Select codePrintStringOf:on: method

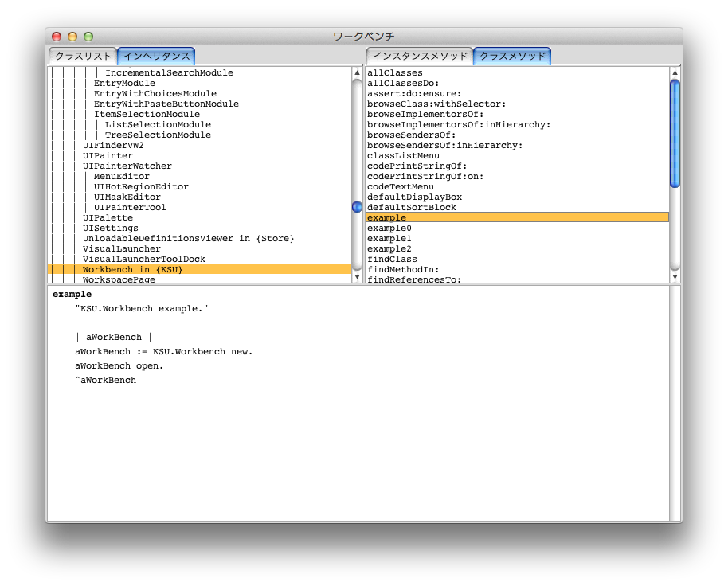425,176
